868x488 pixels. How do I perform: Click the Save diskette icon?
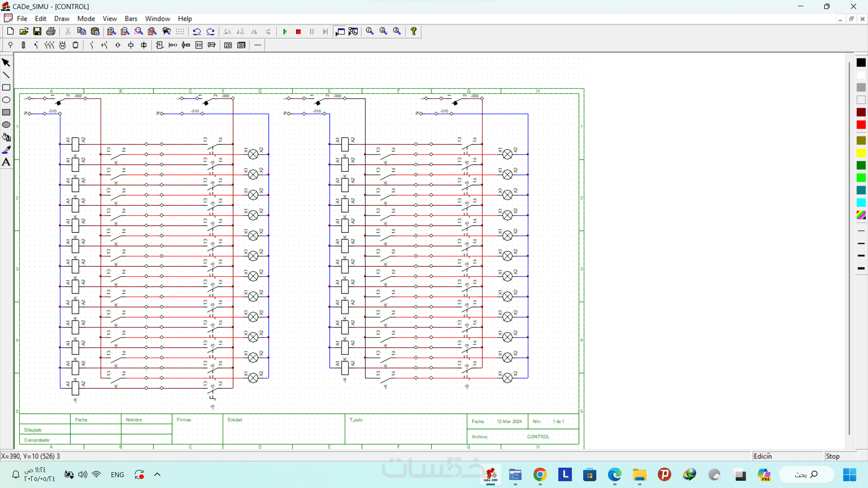[38, 31]
